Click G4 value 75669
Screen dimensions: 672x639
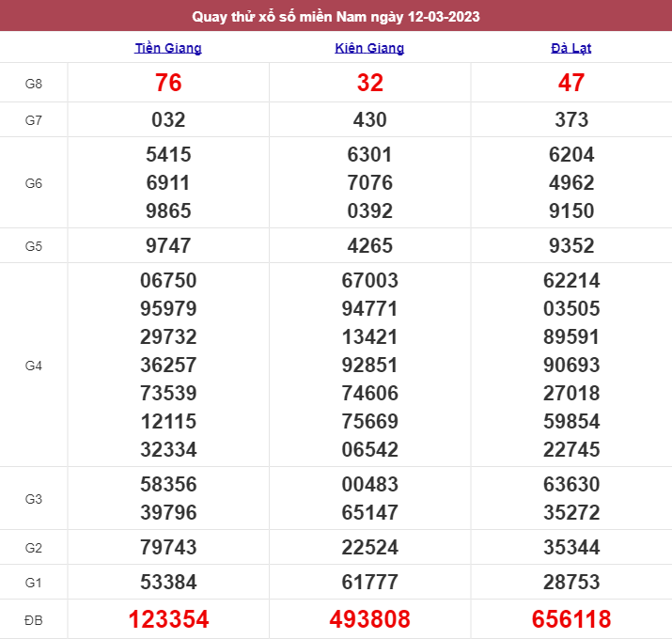(370, 421)
